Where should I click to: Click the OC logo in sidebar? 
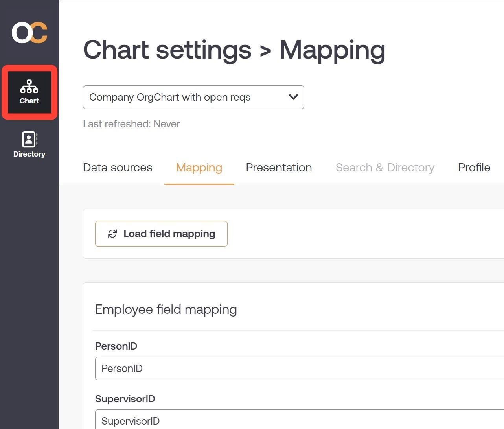[x=29, y=33]
